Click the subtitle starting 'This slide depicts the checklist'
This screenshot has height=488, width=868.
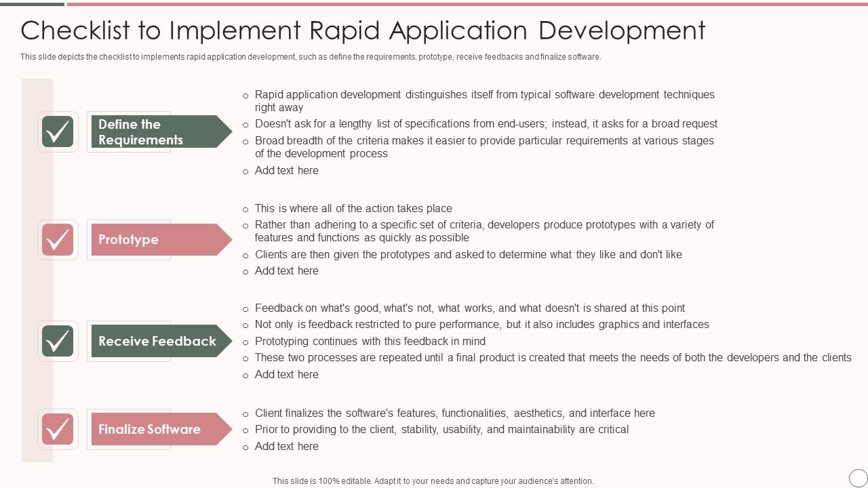click(x=311, y=57)
